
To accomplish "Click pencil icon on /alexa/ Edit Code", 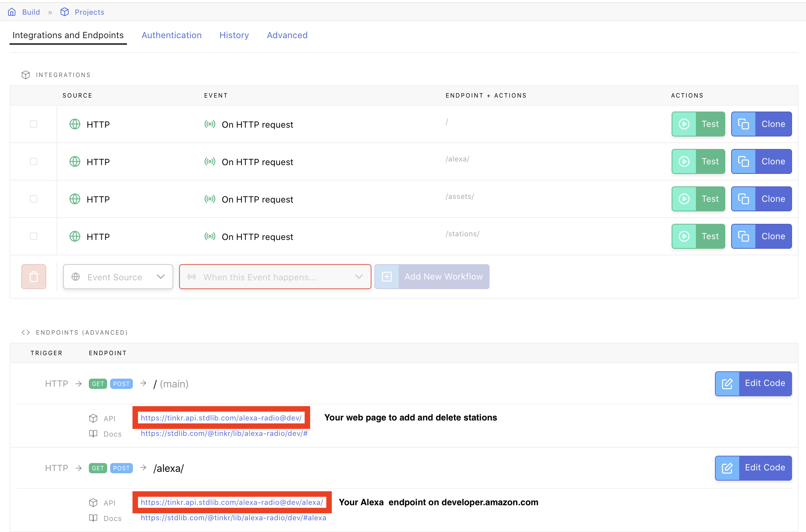I will tap(727, 468).
